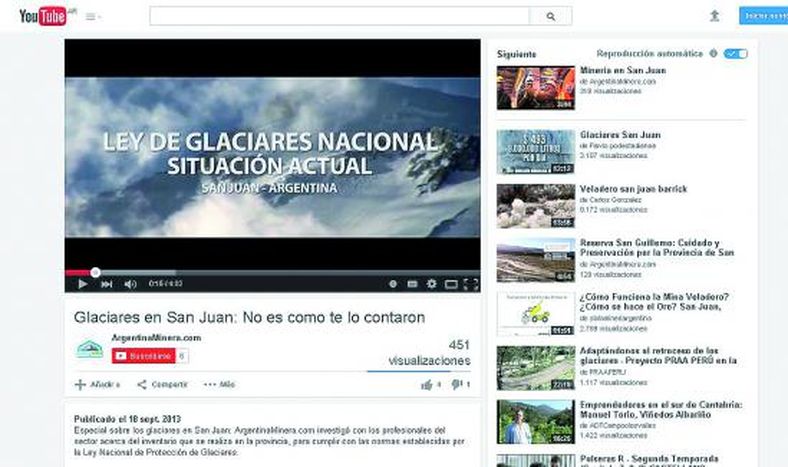Open Adaptándonos al retroceso de los glaciares title
This screenshot has height=467, width=788.
pyautogui.click(x=658, y=356)
